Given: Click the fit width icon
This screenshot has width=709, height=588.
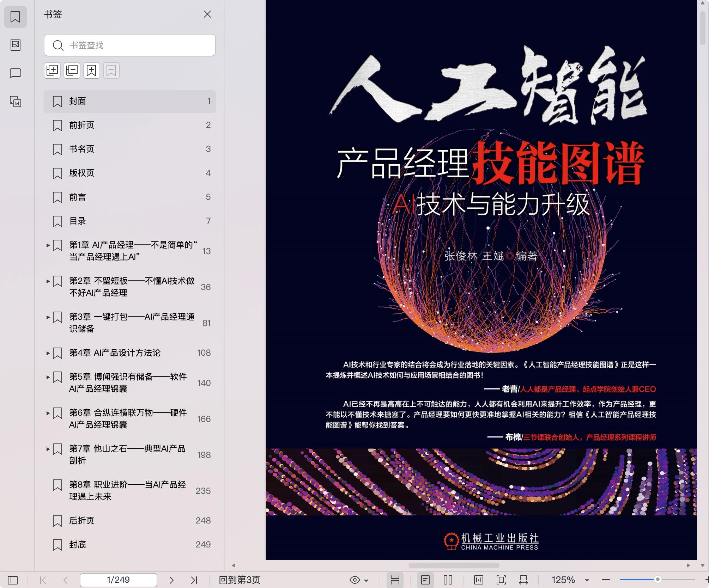Looking at the screenshot, I should click(523, 580).
